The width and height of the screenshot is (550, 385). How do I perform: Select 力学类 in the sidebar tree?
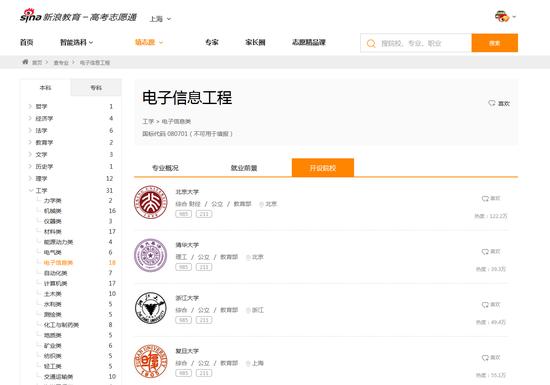(53, 201)
